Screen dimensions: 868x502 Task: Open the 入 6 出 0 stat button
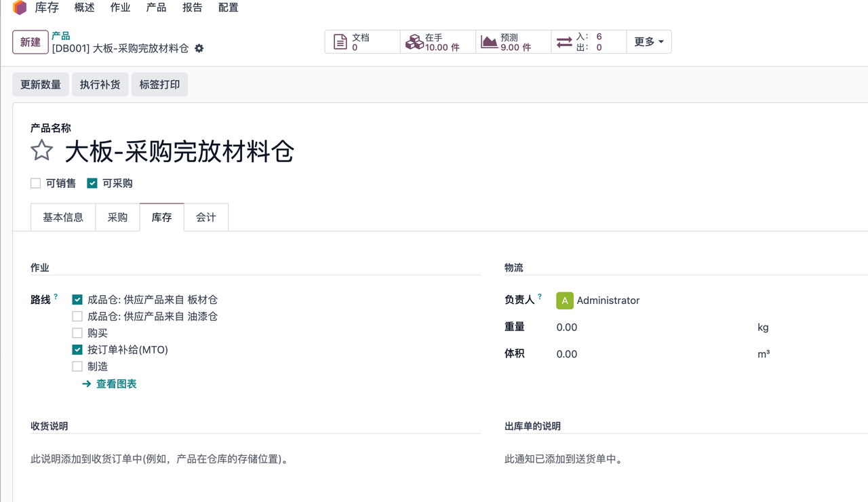[x=589, y=42]
